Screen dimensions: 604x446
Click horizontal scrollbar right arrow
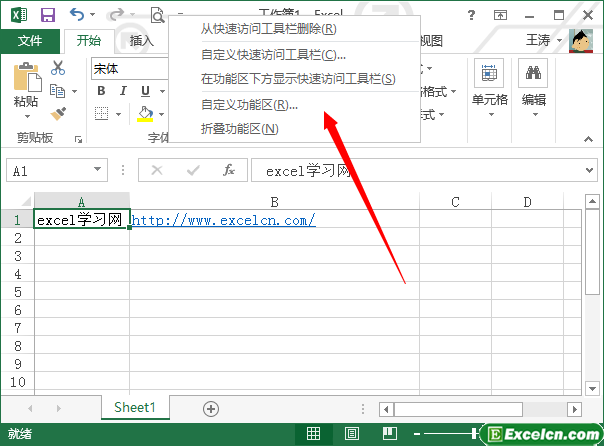click(x=574, y=409)
